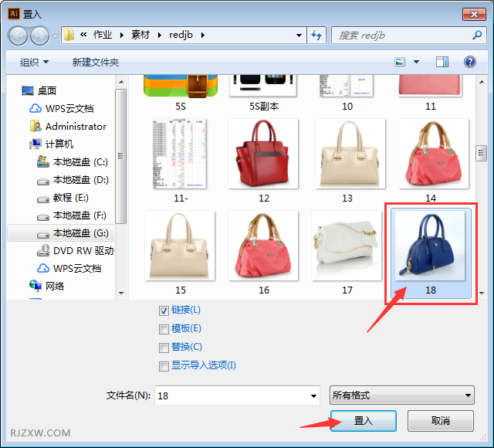Select red handbag thumbnail 12
Viewport: 494px width, 448px height.
263,154
